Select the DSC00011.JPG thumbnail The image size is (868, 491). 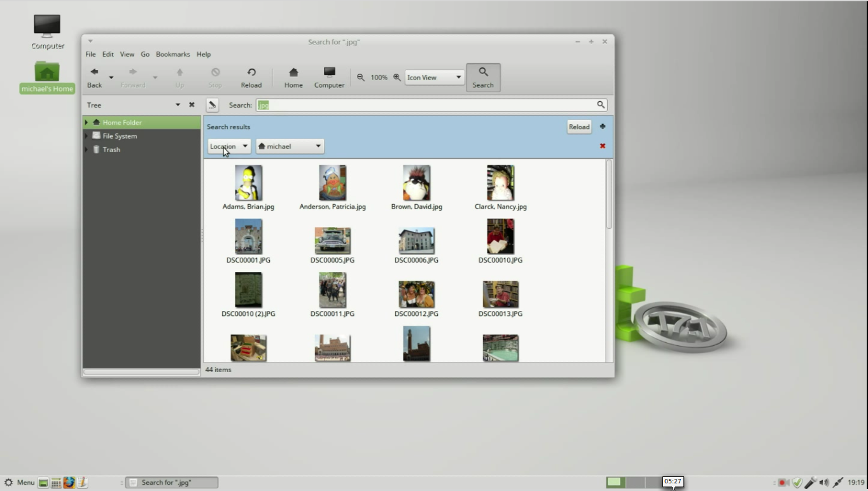point(332,290)
